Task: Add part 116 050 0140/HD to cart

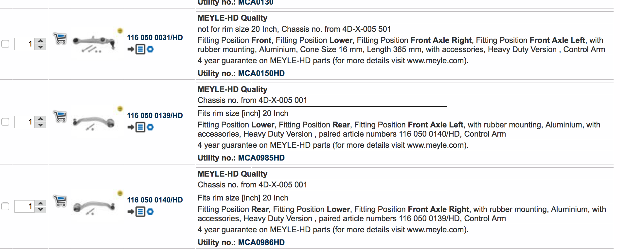Action: (x=60, y=201)
